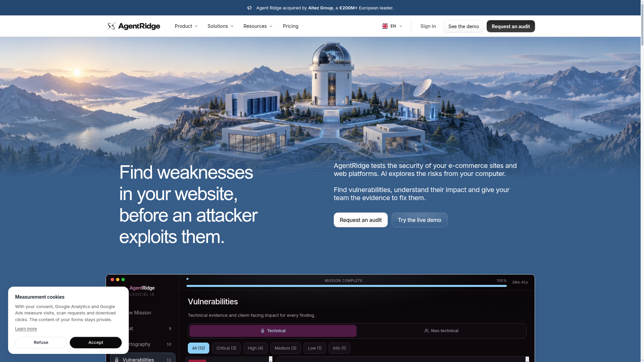Open Vulnerabilities in demo sidebar
This screenshot has width=644, height=362.
coord(143,358)
